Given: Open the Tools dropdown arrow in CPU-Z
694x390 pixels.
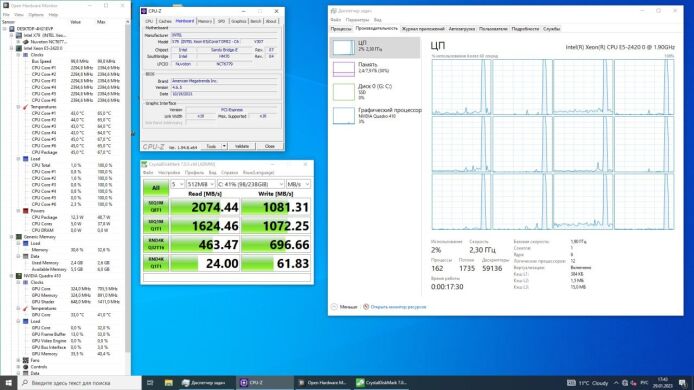Looking at the screenshot, I should click(x=224, y=146).
